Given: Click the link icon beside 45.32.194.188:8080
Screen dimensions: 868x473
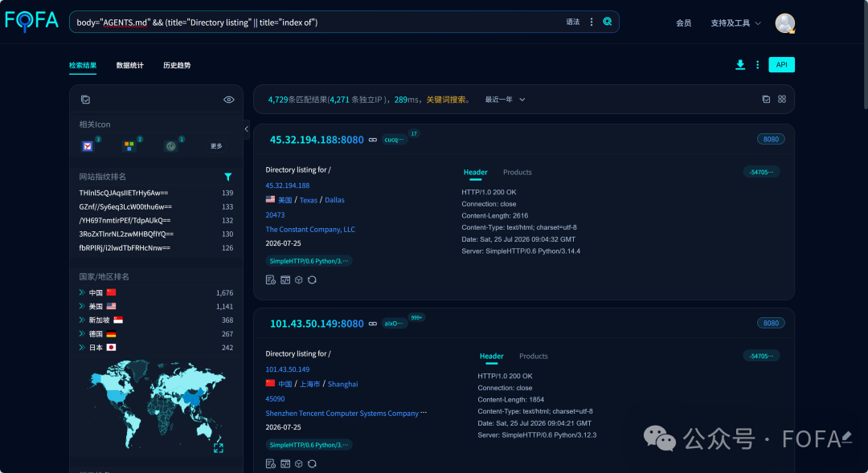Looking at the screenshot, I should point(373,140).
